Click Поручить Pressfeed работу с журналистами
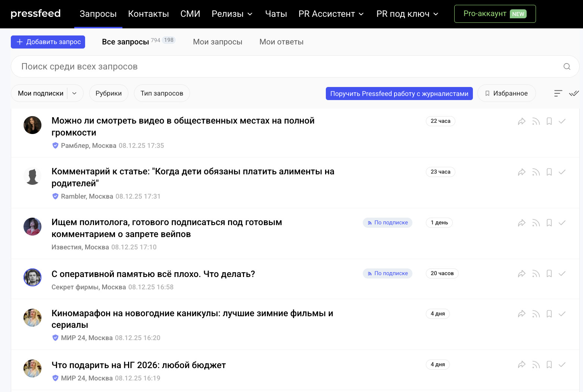Image resolution: width=583 pixels, height=392 pixels. (x=399, y=94)
